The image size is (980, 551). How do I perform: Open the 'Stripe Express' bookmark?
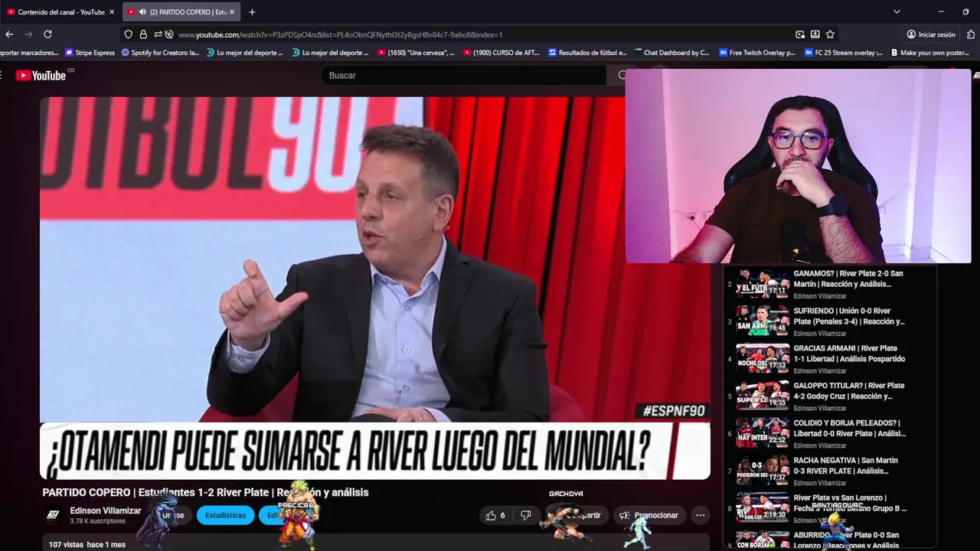(90, 53)
